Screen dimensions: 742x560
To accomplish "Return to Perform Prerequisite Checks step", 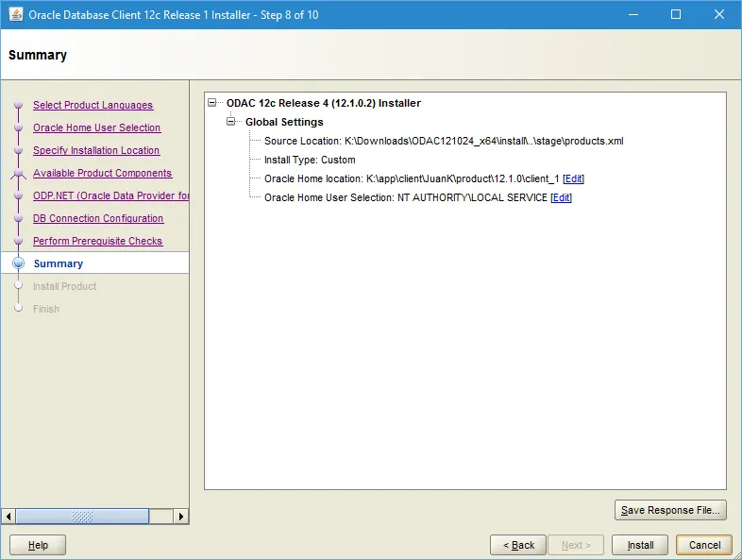I will point(98,242).
